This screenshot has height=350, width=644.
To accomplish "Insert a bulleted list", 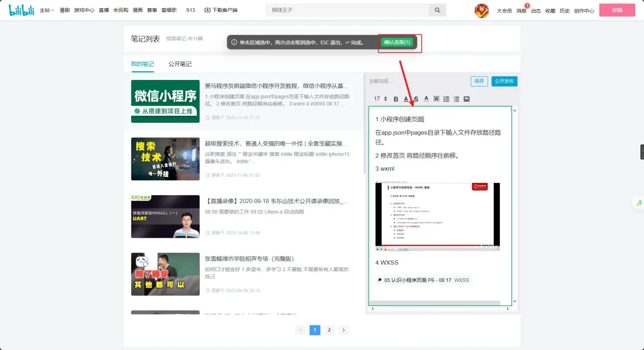I will tap(456, 99).
